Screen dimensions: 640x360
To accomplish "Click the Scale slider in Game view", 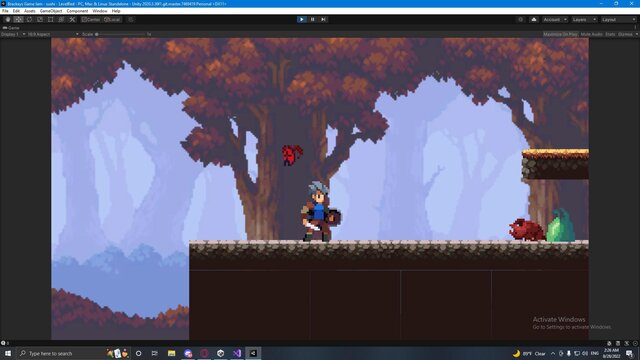I will pyautogui.click(x=120, y=34).
